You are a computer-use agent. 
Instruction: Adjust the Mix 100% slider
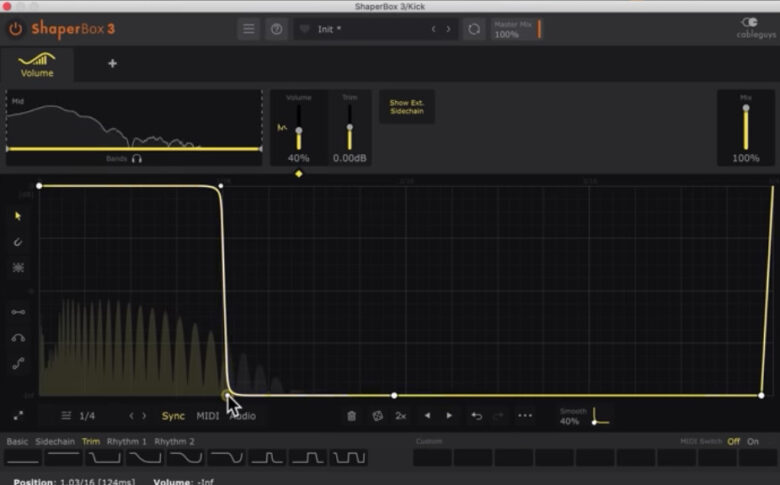(746, 127)
